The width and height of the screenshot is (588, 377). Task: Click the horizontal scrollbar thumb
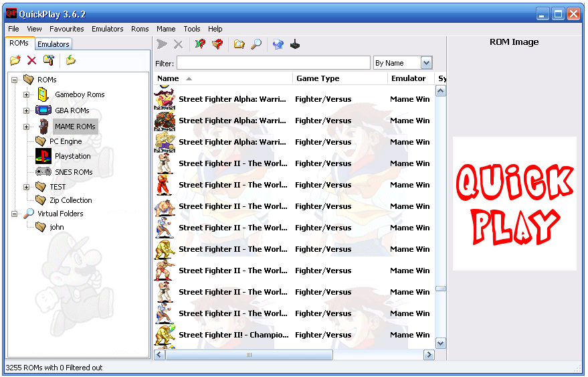point(249,354)
